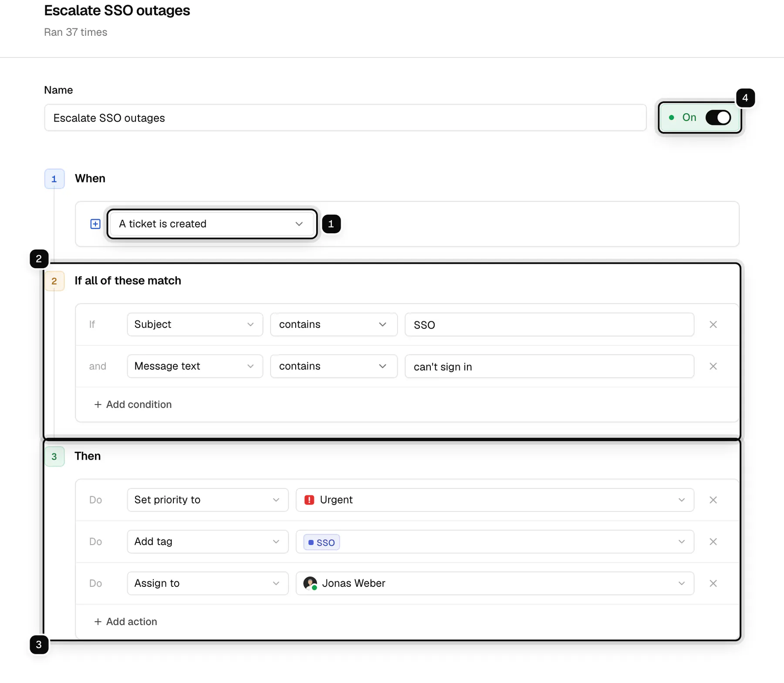784x683 pixels.
Task: Click Add condition
Action: point(133,404)
